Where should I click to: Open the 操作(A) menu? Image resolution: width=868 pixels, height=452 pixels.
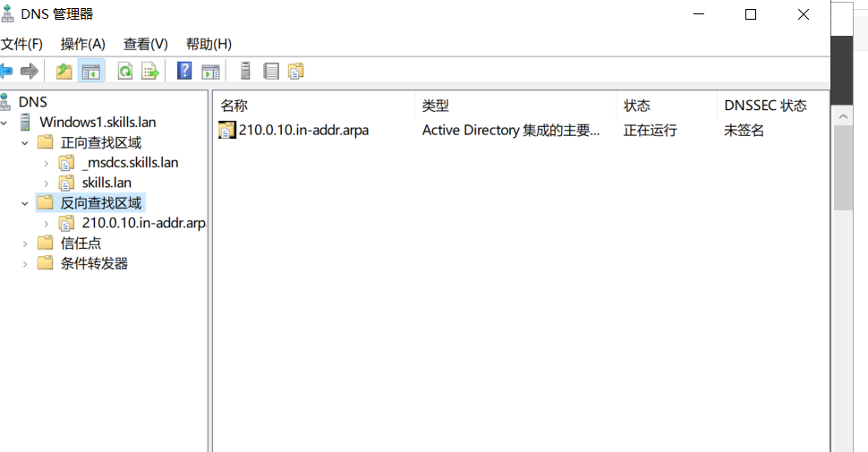point(82,44)
